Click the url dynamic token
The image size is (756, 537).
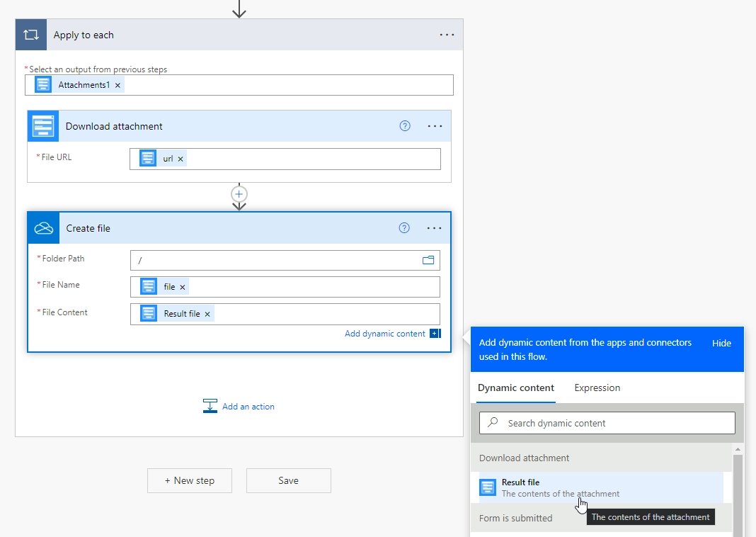point(163,158)
